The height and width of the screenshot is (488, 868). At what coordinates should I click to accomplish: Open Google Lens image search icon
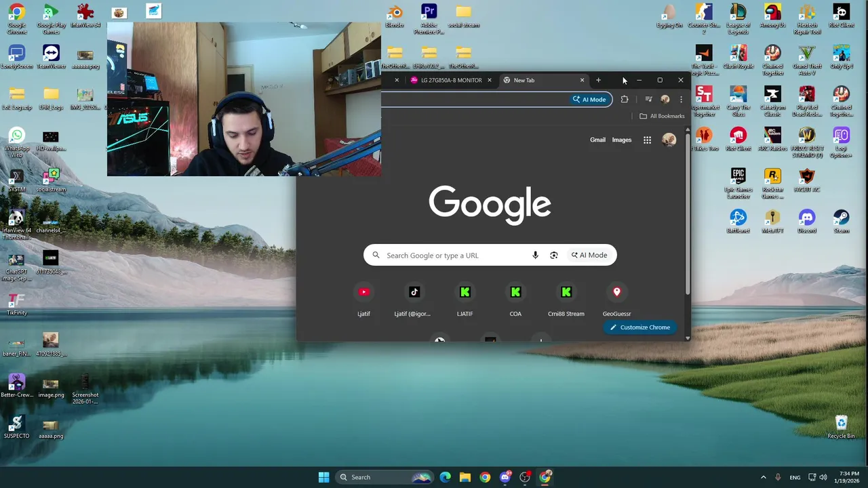coord(554,256)
